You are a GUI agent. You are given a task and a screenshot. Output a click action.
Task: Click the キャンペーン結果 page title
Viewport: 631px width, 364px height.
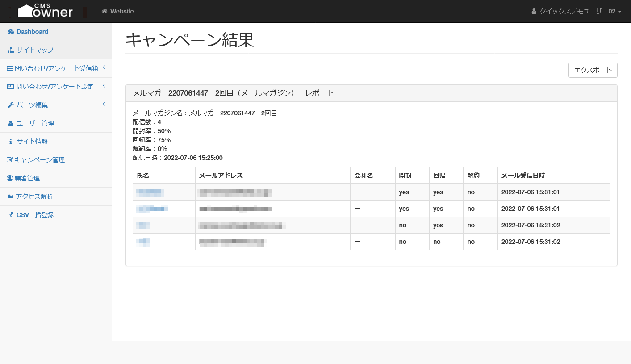point(190,40)
